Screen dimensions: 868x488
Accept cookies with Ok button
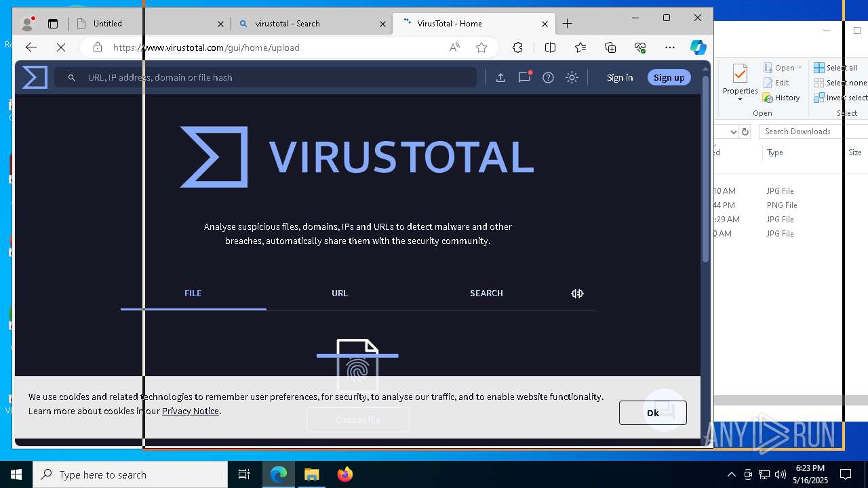pyautogui.click(x=653, y=413)
